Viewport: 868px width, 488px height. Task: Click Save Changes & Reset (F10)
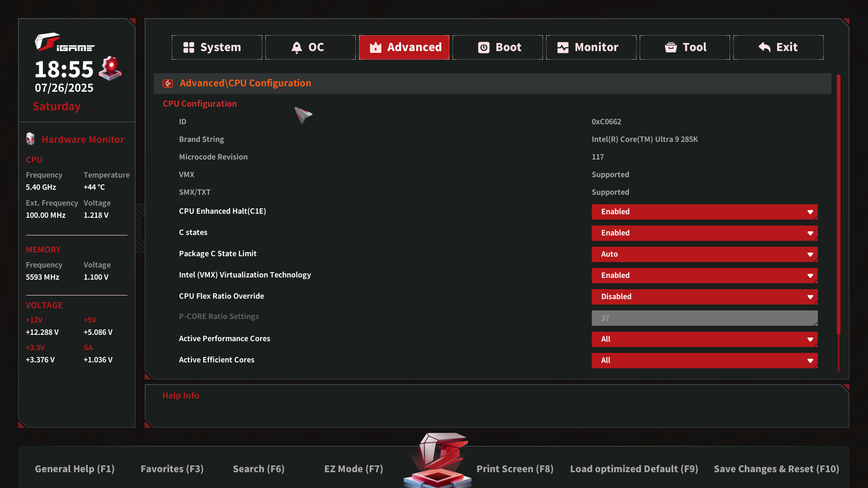pos(776,469)
